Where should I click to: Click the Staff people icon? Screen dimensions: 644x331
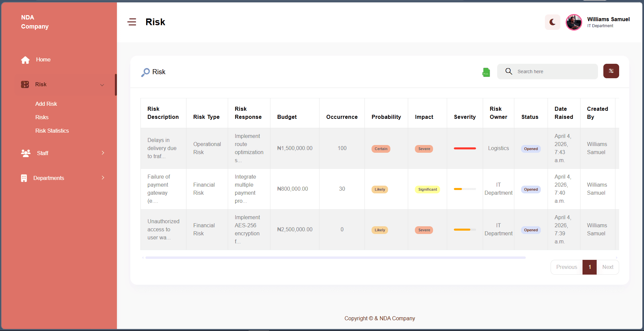click(26, 153)
